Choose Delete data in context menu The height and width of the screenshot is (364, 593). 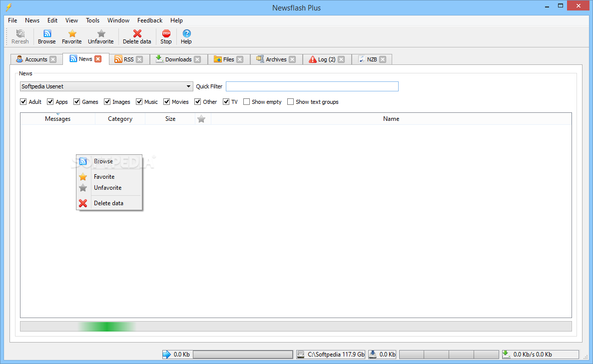click(x=109, y=203)
